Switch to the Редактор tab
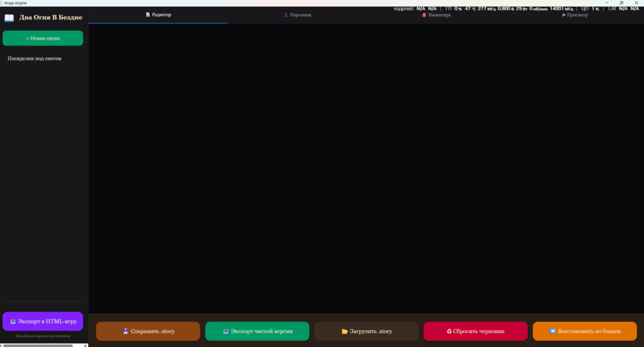The image size is (644, 347). pos(158,14)
